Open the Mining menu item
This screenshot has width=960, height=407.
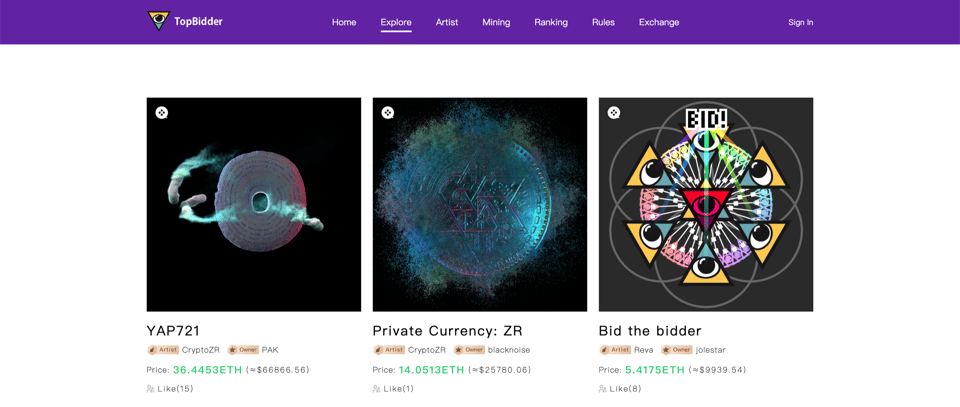[x=496, y=23]
